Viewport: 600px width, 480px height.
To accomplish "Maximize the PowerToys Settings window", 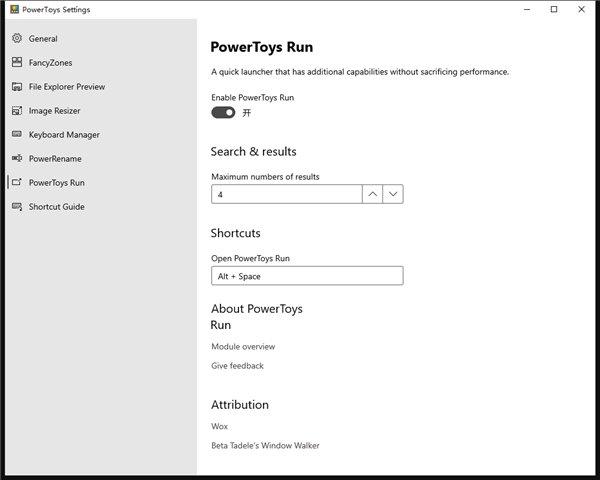I will click(x=554, y=10).
